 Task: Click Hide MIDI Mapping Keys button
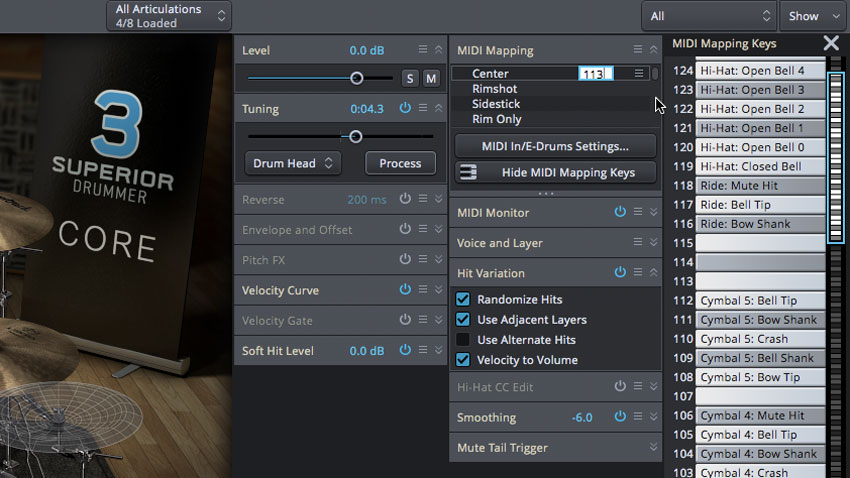pyautogui.click(x=555, y=172)
